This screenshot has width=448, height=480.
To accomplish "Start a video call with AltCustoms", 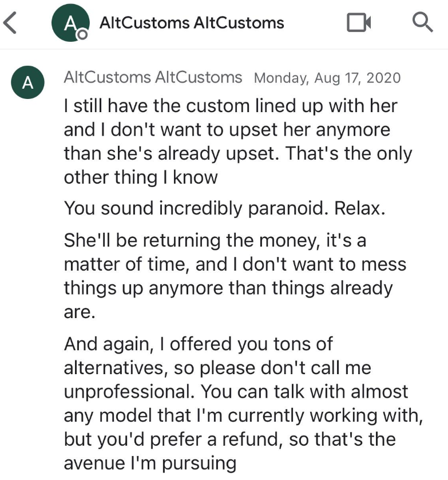I will (359, 22).
